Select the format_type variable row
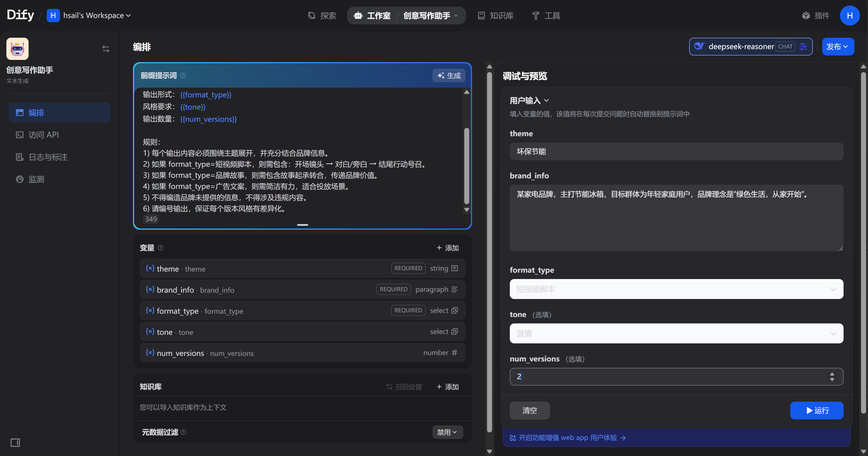Image resolution: width=868 pixels, height=456 pixels. [x=303, y=310]
